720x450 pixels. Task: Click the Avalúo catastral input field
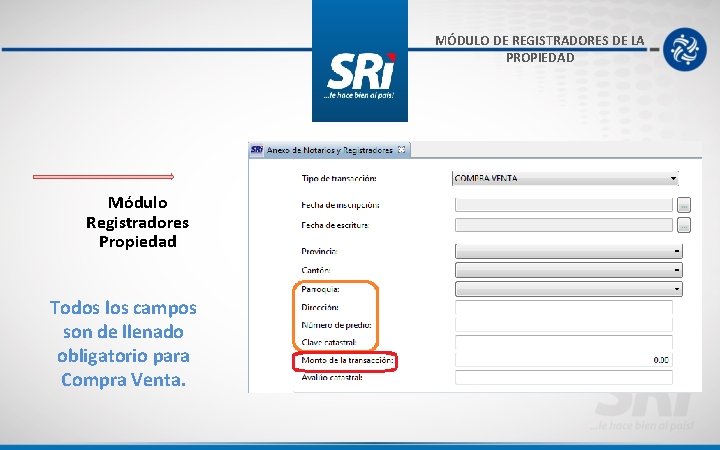click(x=564, y=377)
